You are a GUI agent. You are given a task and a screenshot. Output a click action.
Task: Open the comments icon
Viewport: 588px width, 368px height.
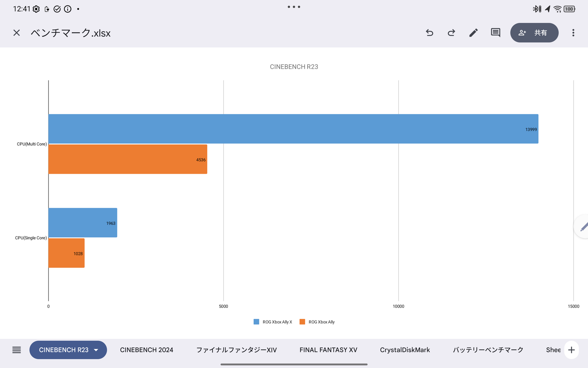click(496, 33)
